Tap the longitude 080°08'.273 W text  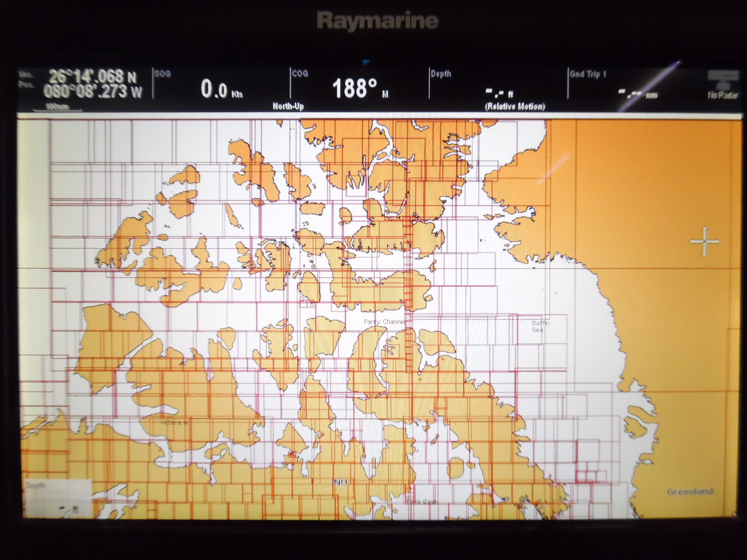(x=93, y=91)
